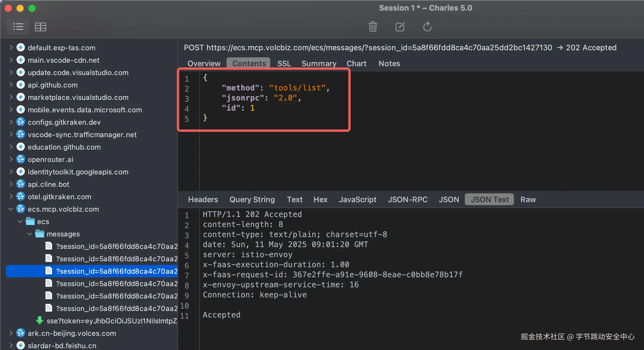Select the marketplace.visualstudio.com host entry
644x350 pixels.
(78, 97)
